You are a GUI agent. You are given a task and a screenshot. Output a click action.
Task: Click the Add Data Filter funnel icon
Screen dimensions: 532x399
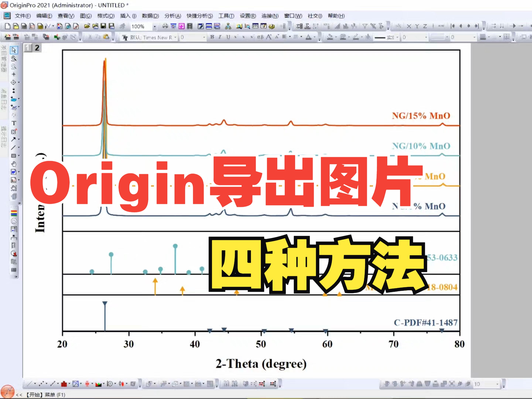point(365,26)
